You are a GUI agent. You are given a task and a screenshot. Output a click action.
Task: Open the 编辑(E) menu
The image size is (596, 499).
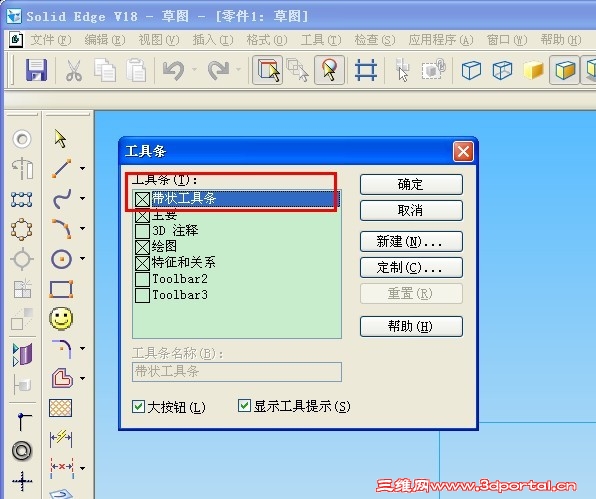coord(105,40)
